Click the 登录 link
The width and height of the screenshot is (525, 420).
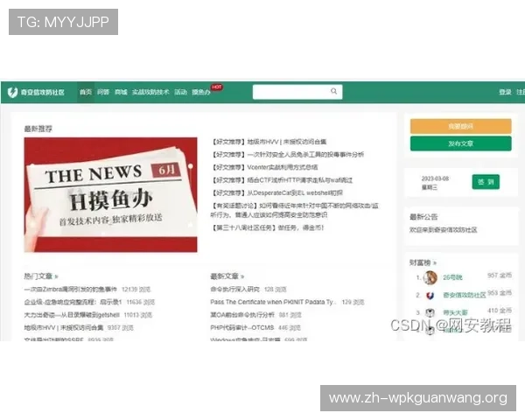coord(505,92)
